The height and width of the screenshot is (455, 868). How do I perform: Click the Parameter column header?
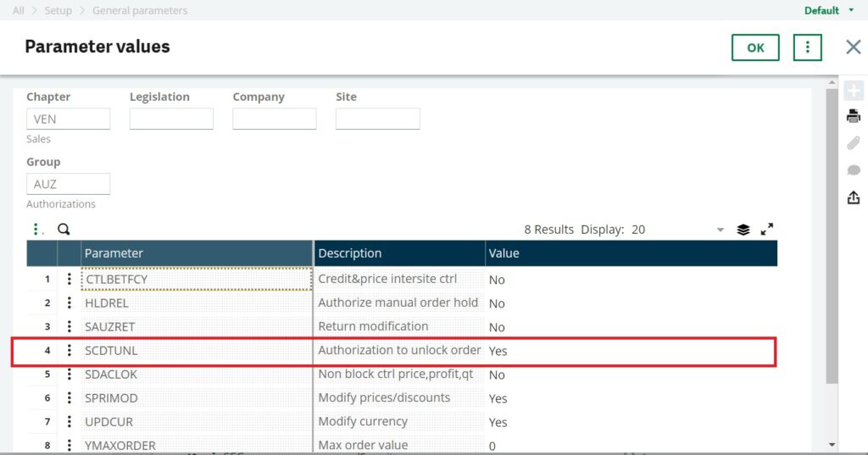(x=197, y=253)
